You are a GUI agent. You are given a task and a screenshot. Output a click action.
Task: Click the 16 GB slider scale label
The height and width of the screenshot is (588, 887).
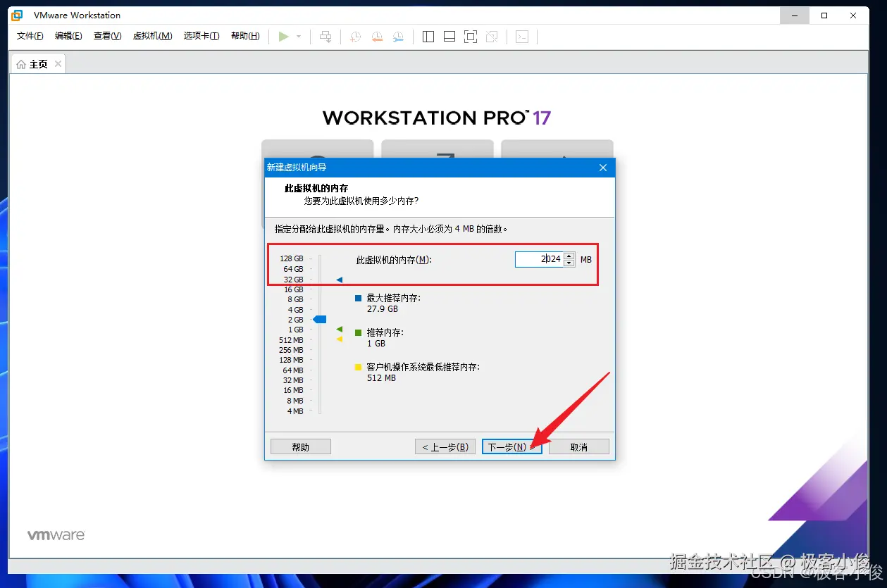pos(294,289)
